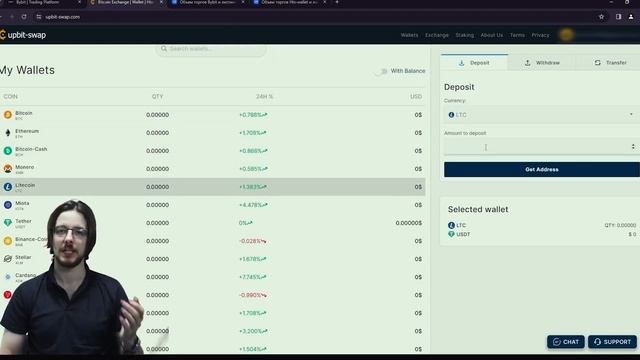Viewport: 640px width, 360px height.
Task: Open a new browser tab
Action: point(337,2)
